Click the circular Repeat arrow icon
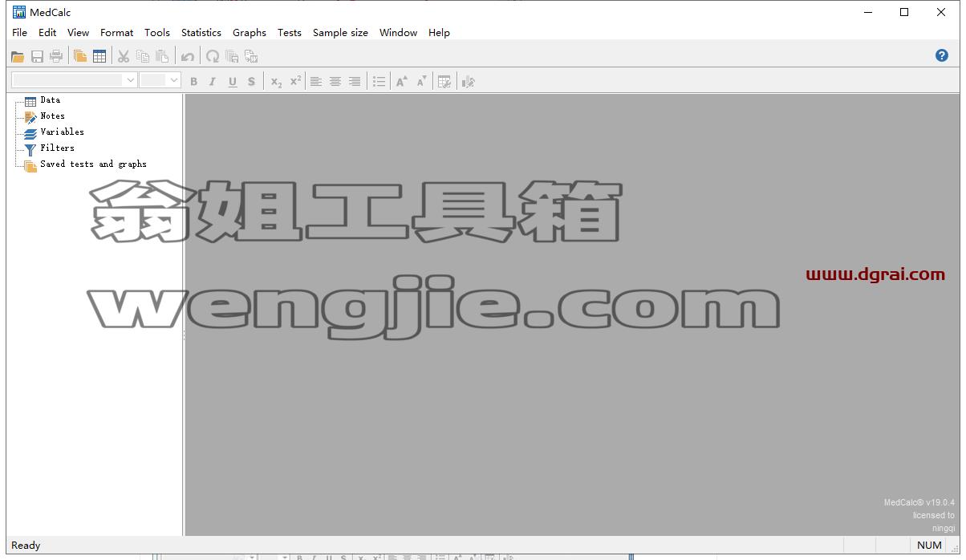966x560 pixels. point(213,56)
